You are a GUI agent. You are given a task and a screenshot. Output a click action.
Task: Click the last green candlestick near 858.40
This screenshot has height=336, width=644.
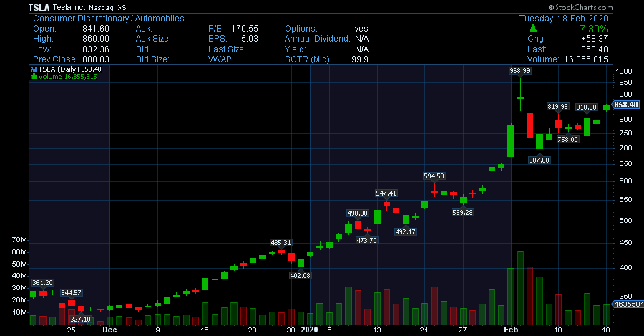coord(607,107)
